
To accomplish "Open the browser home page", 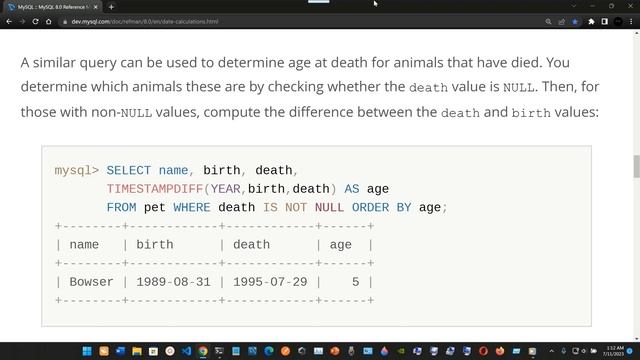I will click(x=49, y=22).
